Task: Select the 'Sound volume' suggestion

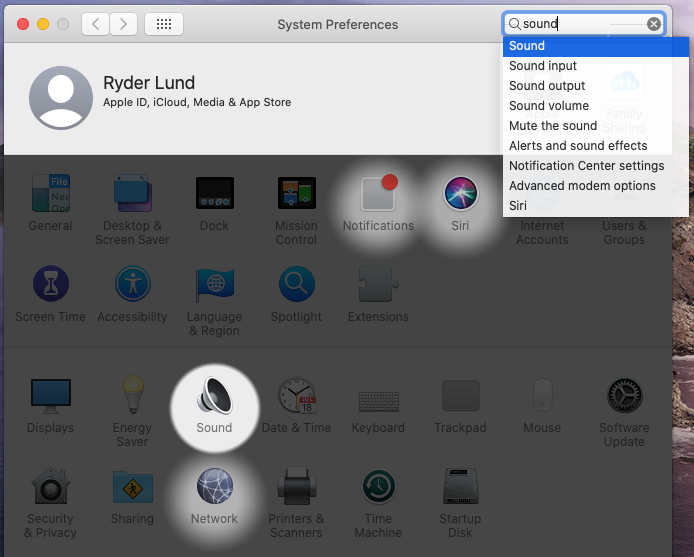Action: click(596, 105)
